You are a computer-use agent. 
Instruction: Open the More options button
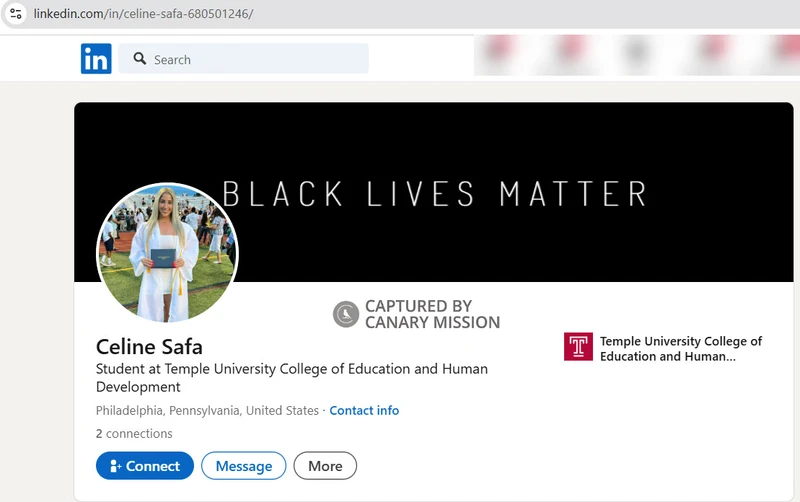coord(325,466)
